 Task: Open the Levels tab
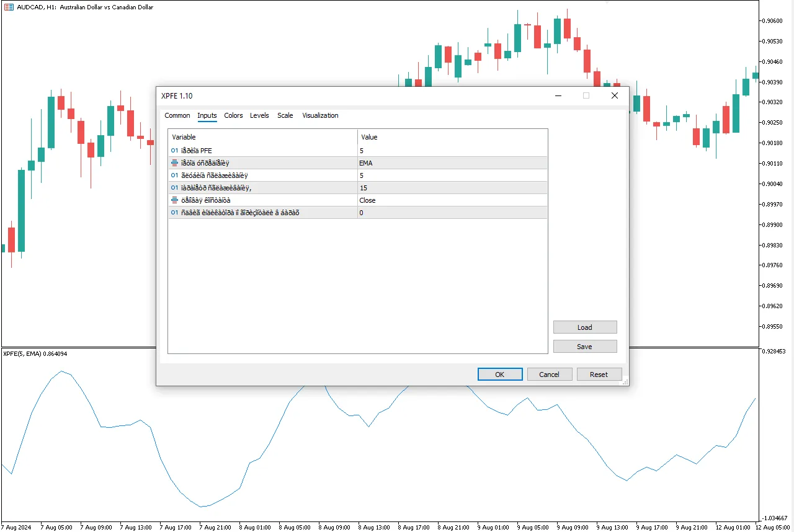259,115
